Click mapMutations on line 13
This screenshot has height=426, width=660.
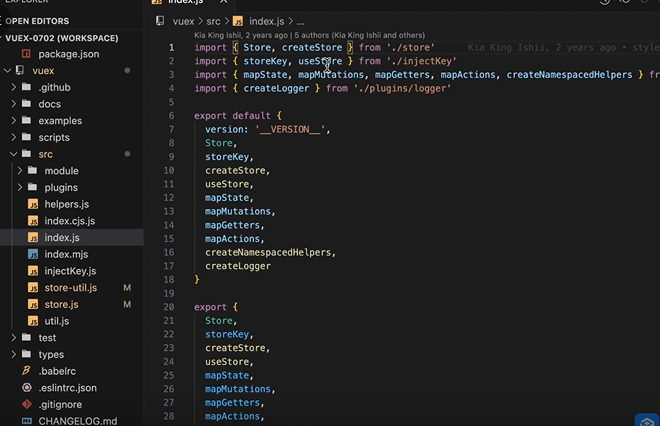238,211
